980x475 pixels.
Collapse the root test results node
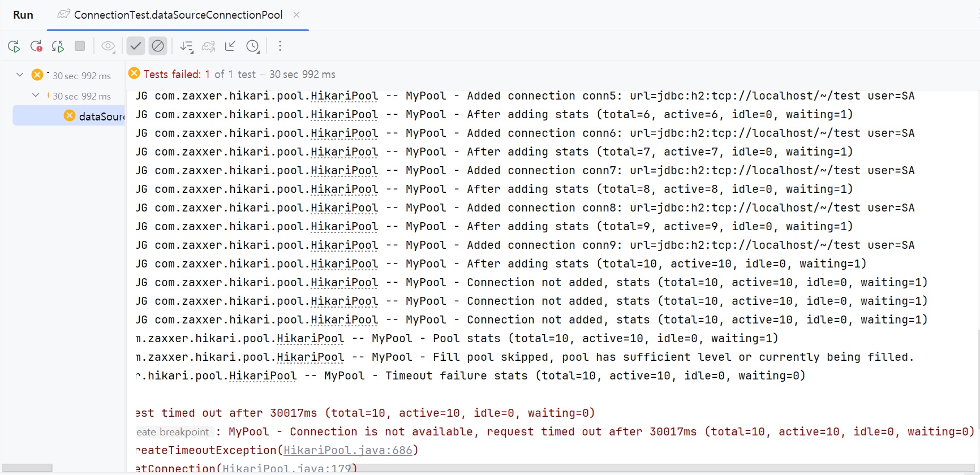(x=20, y=75)
